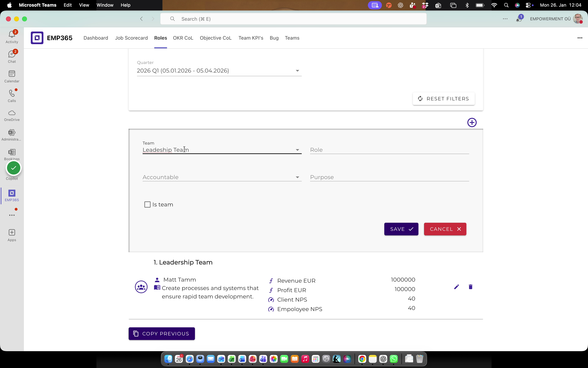Viewport: 588px width, 368px height.
Task: Click COPY PREVIOUS button
Action: click(x=162, y=334)
